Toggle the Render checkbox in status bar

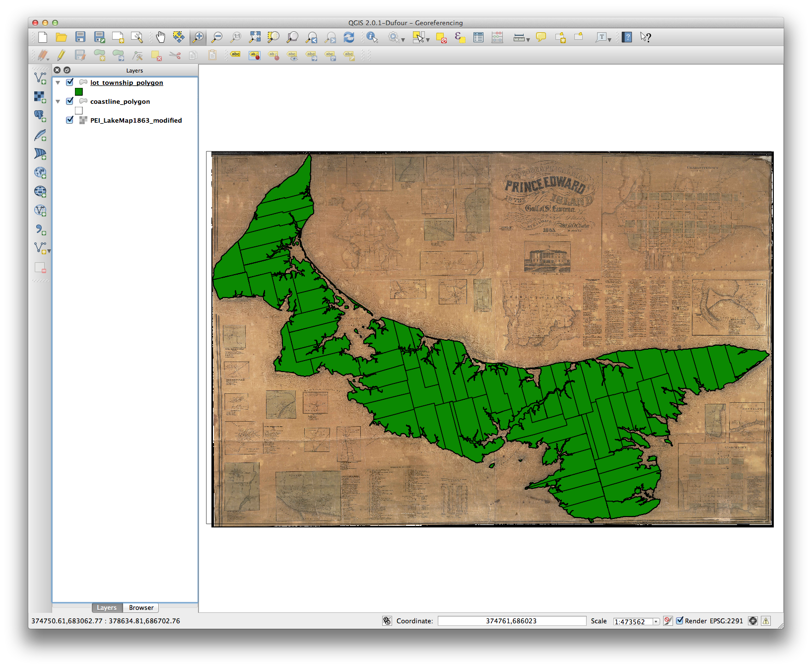pos(680,621)
